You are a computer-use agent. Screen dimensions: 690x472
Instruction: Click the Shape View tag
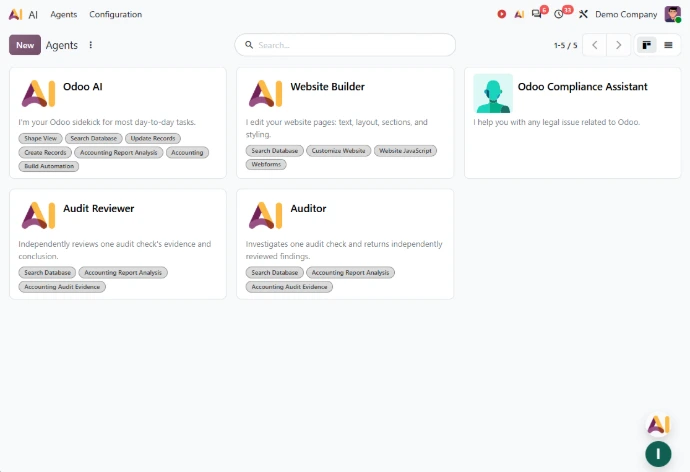(x=40, y=138)
